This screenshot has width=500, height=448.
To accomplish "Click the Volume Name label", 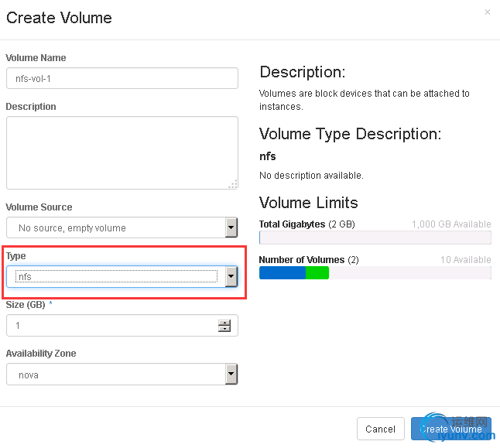I will [36, 58].
